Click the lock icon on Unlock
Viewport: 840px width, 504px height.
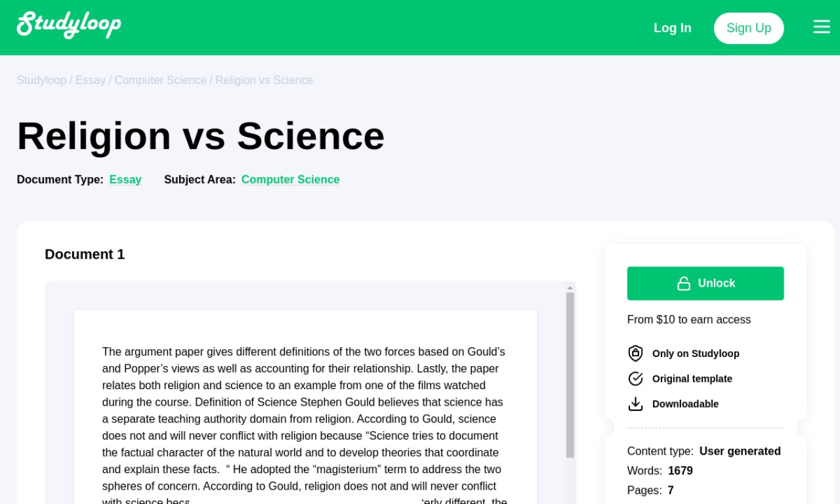[684, 283]
